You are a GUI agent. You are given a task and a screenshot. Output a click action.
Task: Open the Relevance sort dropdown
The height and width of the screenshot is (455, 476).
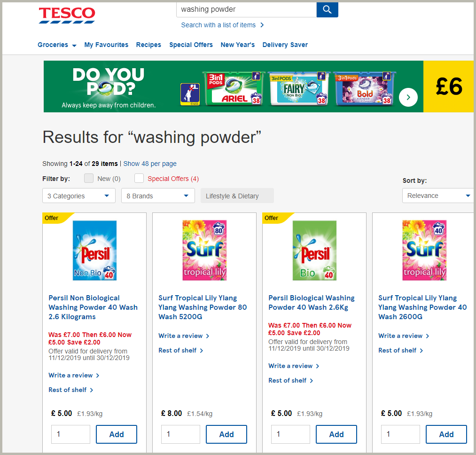click(438, 196)
